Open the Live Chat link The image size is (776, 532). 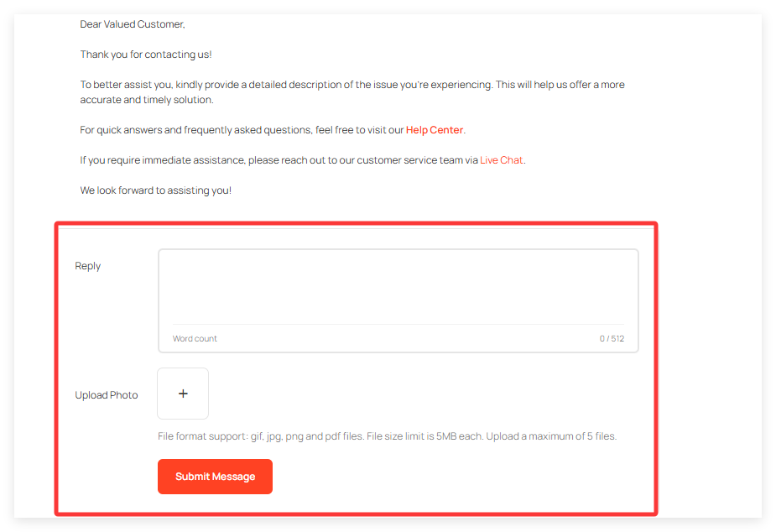502,160
